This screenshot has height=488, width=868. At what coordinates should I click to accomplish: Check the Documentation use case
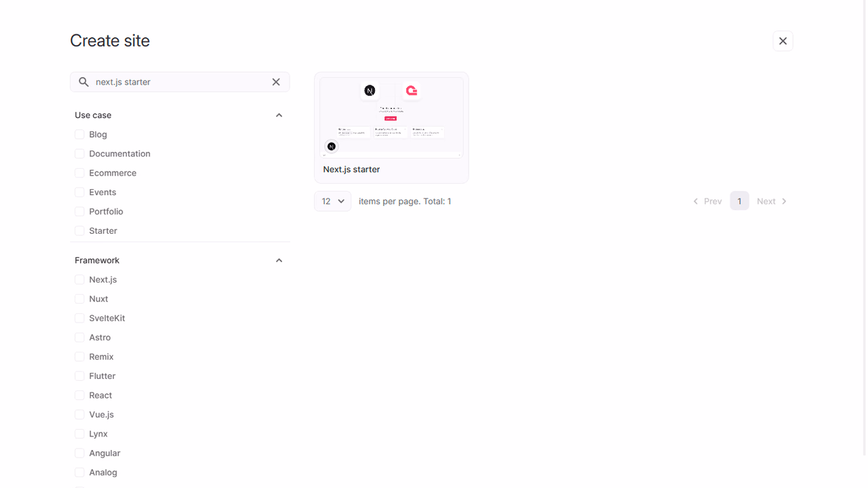pos(79,154)
